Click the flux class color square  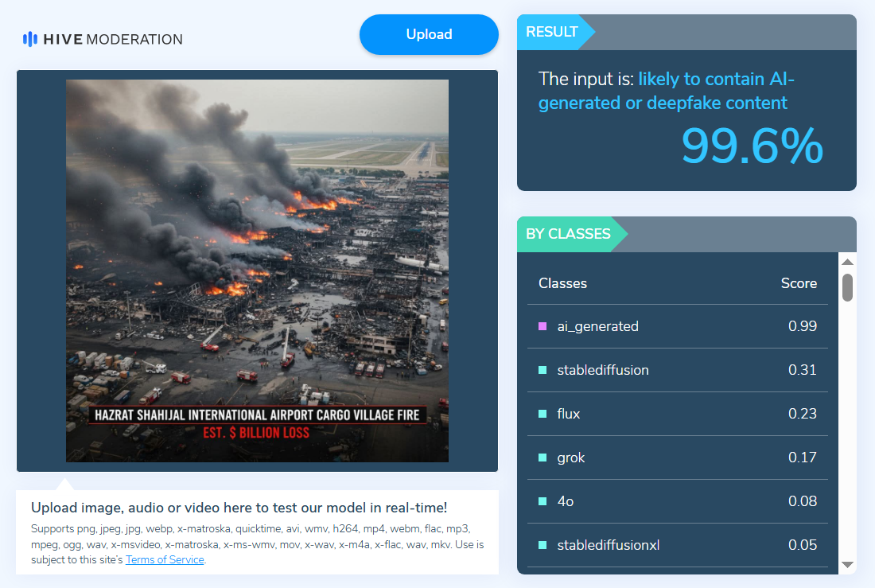[542, 414]
